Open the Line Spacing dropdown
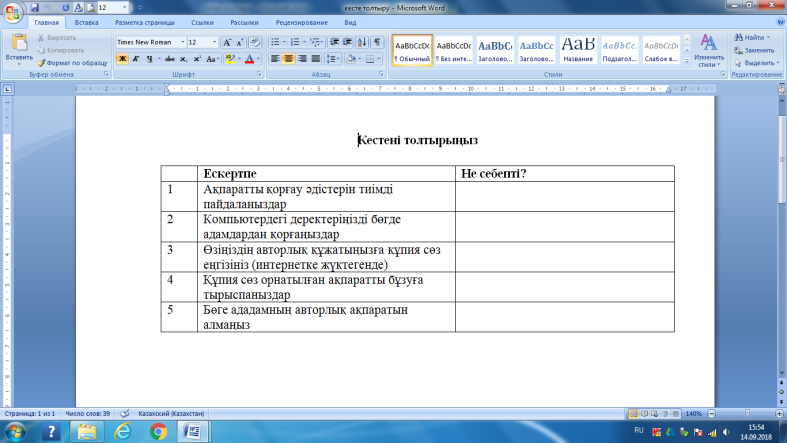Screen dimensions: 787x443 [x=333, y=59]
